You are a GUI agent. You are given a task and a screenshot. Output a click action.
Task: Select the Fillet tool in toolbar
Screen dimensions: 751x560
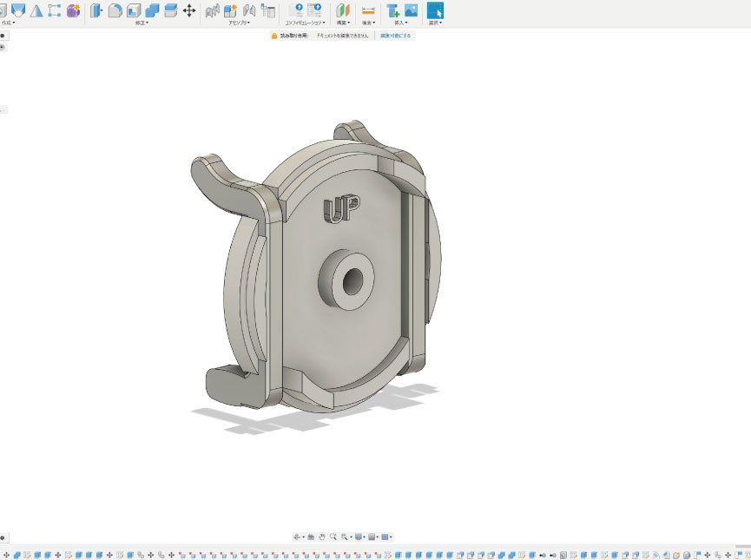pos(115,10)
